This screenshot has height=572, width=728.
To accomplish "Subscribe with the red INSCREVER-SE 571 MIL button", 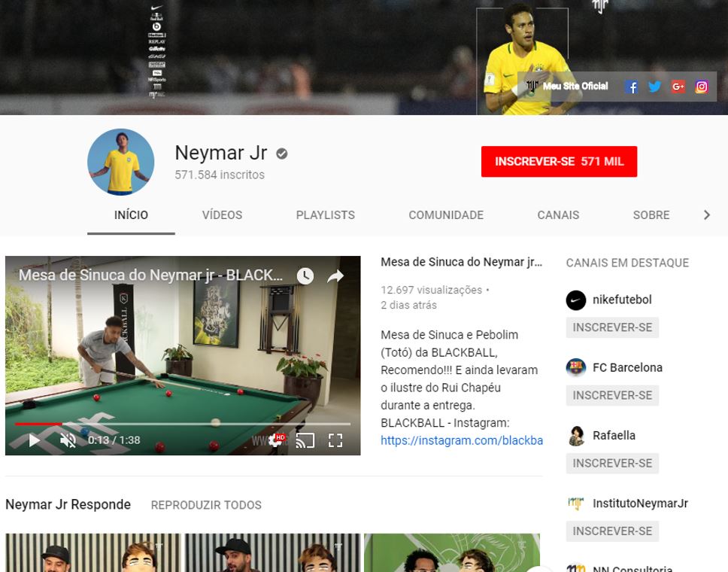I will (559, 161).
